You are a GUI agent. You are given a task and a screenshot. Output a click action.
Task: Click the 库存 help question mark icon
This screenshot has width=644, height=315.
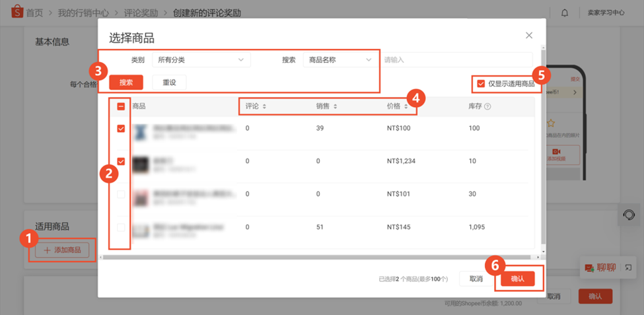487,106
